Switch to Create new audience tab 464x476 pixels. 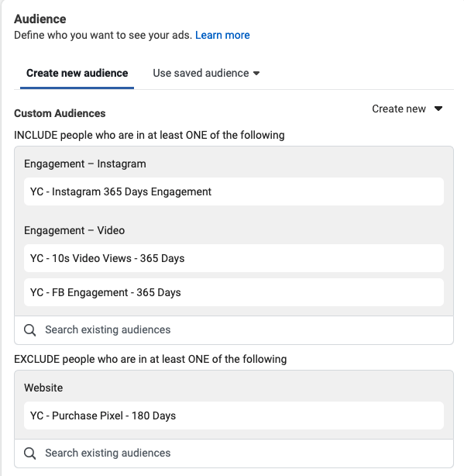[77, 73]
